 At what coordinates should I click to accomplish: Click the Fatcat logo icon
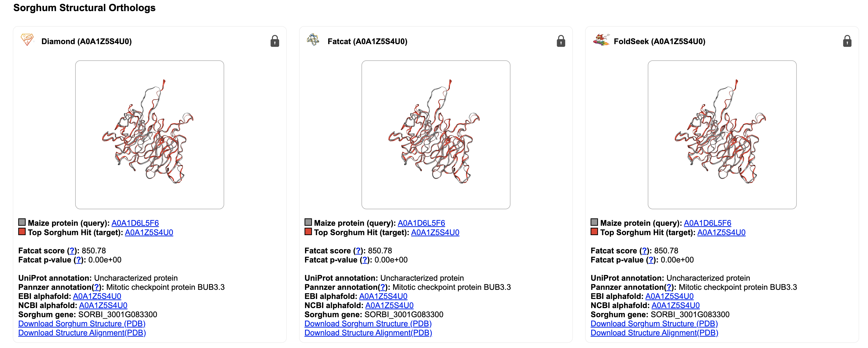coord(313,40)
